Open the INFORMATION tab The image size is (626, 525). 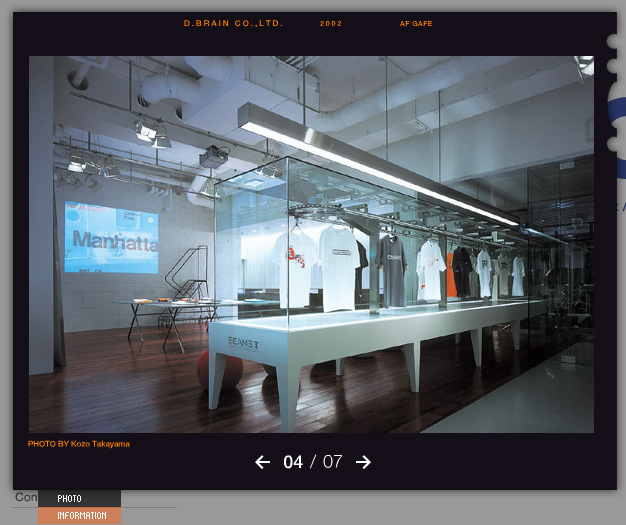79,516
